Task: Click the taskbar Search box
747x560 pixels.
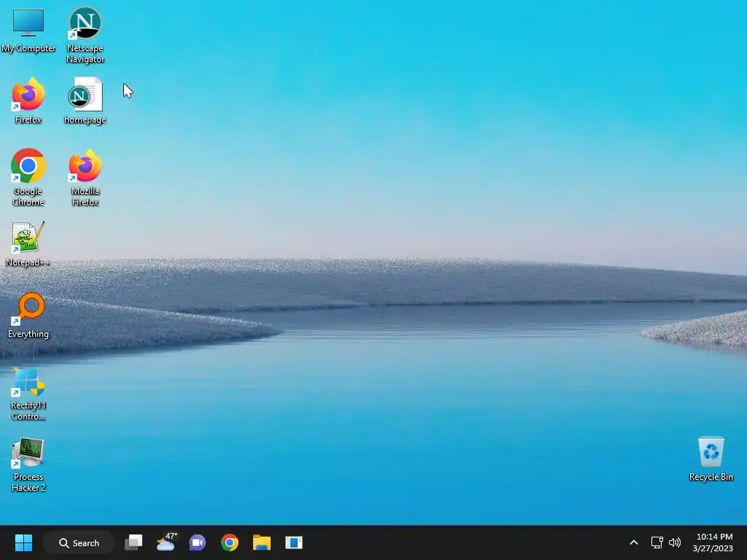Action: 79,542
